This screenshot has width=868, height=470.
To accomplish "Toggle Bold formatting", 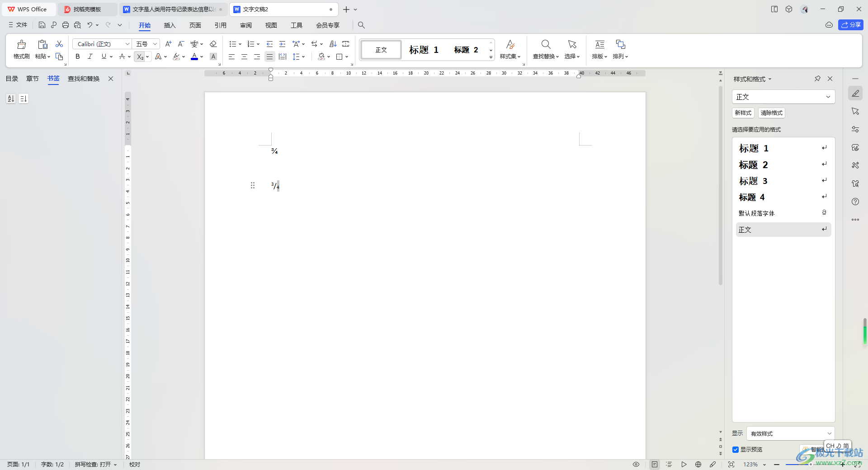I will tap(78, 56).
